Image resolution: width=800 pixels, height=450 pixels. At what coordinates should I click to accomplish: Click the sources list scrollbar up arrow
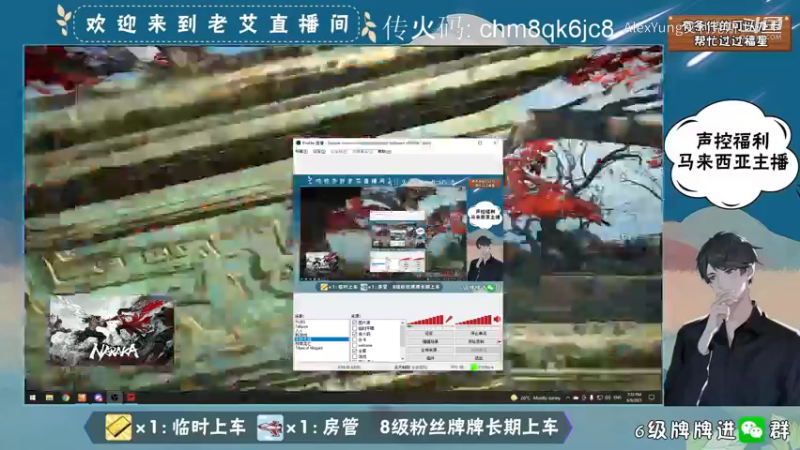[x=403, y=322]
